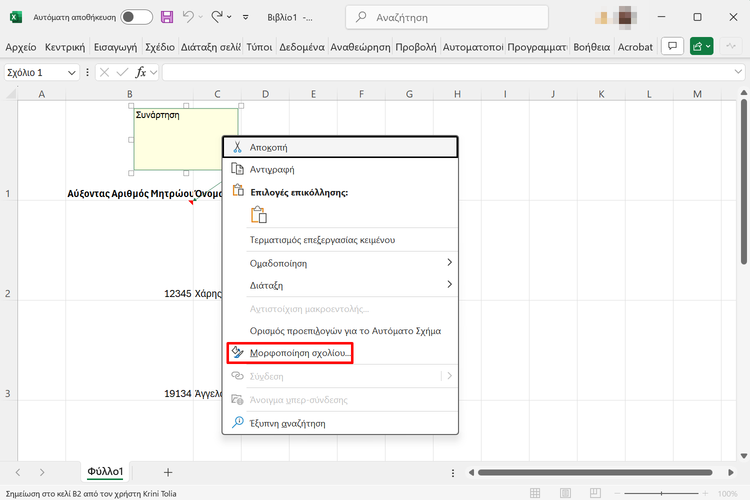Image resolution: width=750 pixels, height=500 pixels.
Task: Choose Αντιγραφή from the context menu
Action: (x=340, y=169)
